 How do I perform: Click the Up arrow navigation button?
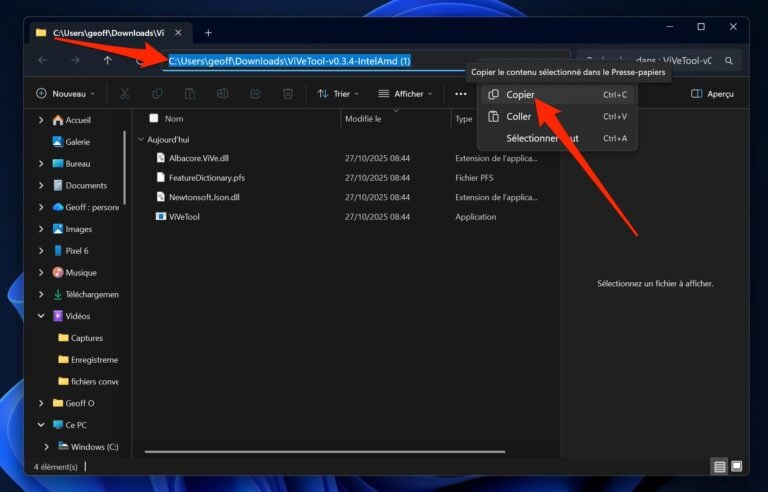(x=108, y=61)
